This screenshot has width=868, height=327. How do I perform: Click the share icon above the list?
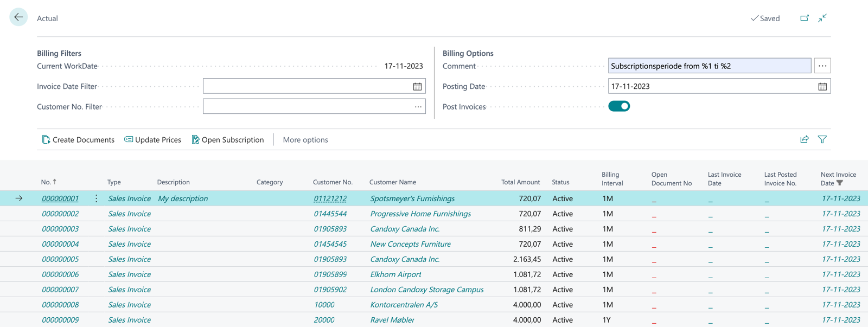pyautogui.click(x=805, y=139)
